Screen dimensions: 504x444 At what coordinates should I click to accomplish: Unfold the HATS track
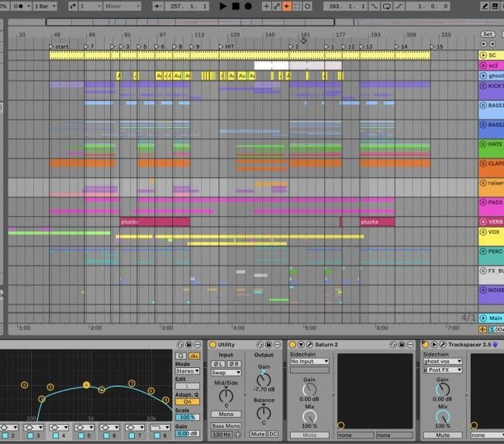pos(483,145)
